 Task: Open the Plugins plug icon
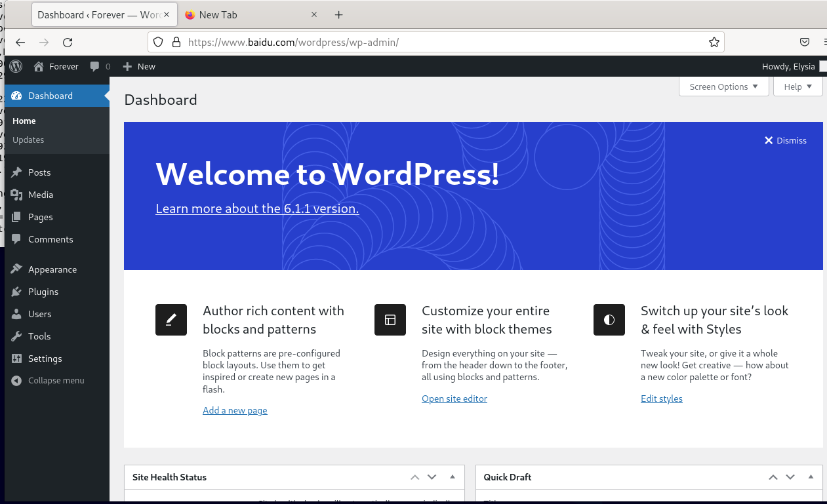(16, 292)
